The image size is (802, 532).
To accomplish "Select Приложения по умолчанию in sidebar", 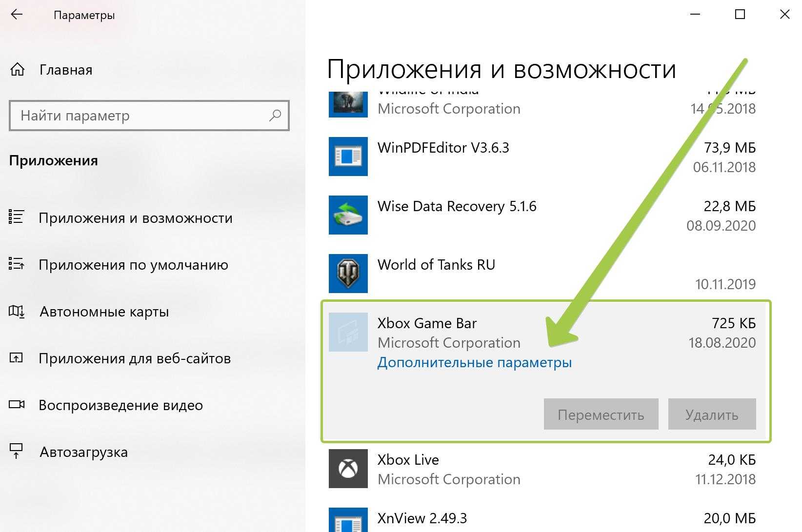I will 134,265.
